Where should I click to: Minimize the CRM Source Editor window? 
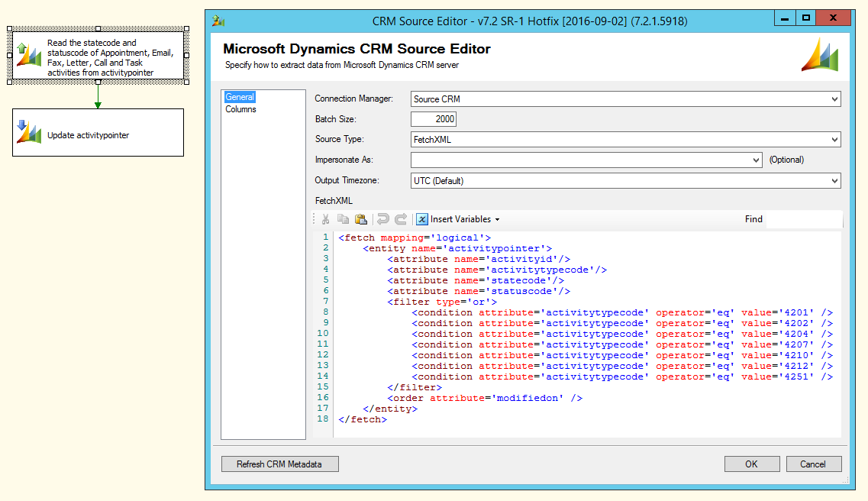pyautogui.click(x=785, y=18)
